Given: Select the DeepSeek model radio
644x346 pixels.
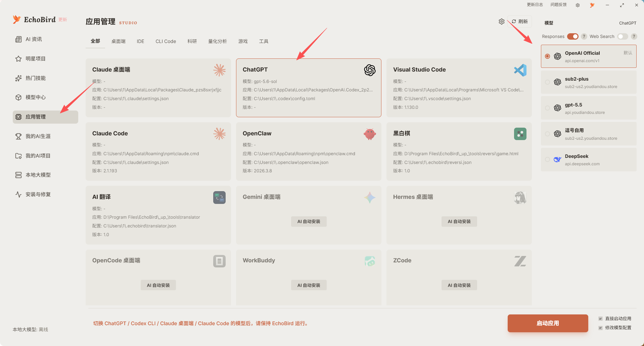Looking at the screenshot, I should pos(547,160).
